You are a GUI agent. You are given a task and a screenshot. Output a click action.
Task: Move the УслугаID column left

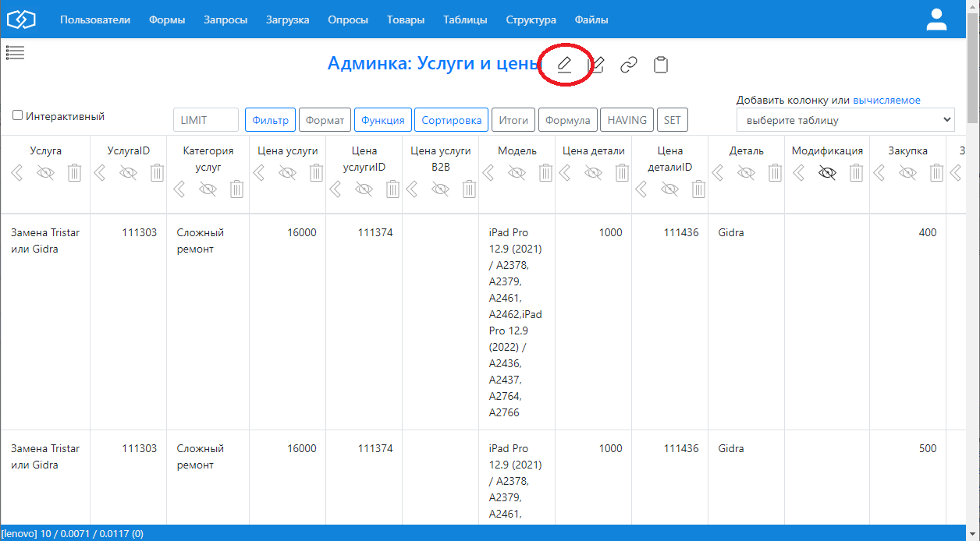pyautogui.click(x=100, y=173)
